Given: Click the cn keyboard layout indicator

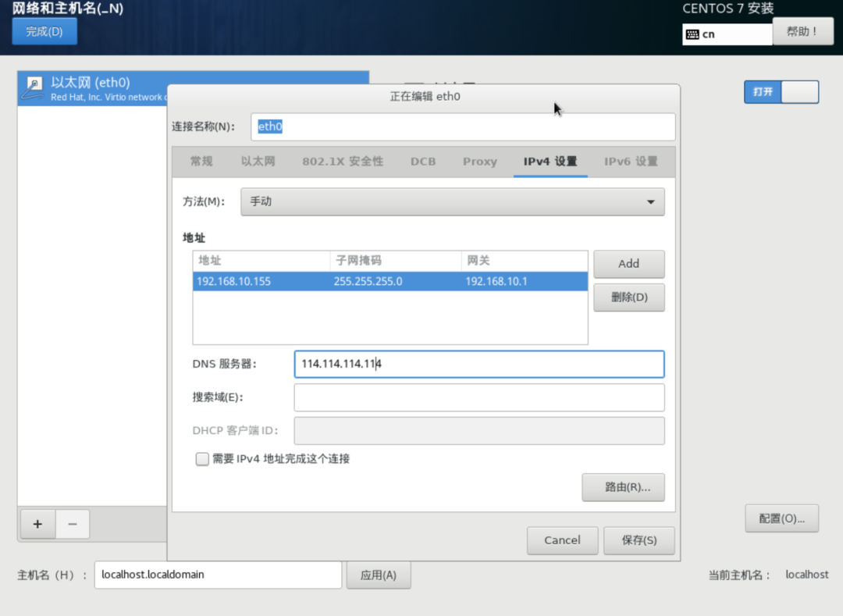Looking at the screenshot, I should pos(727,34).
